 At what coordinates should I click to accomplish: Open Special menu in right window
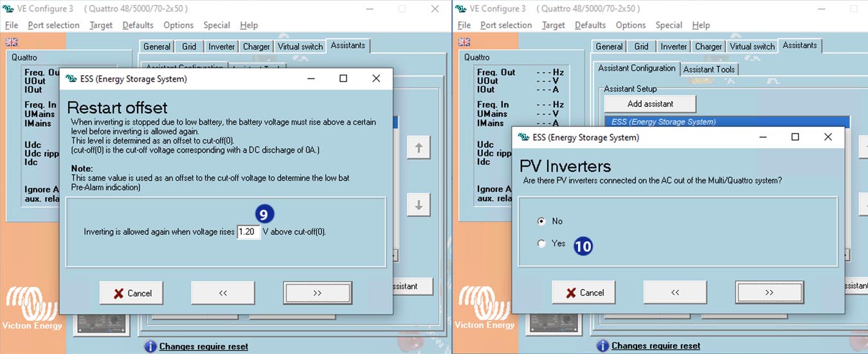669,25
